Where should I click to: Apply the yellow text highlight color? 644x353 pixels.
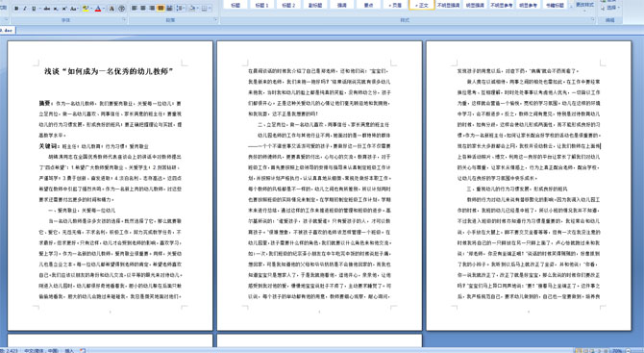click(86, 9)
